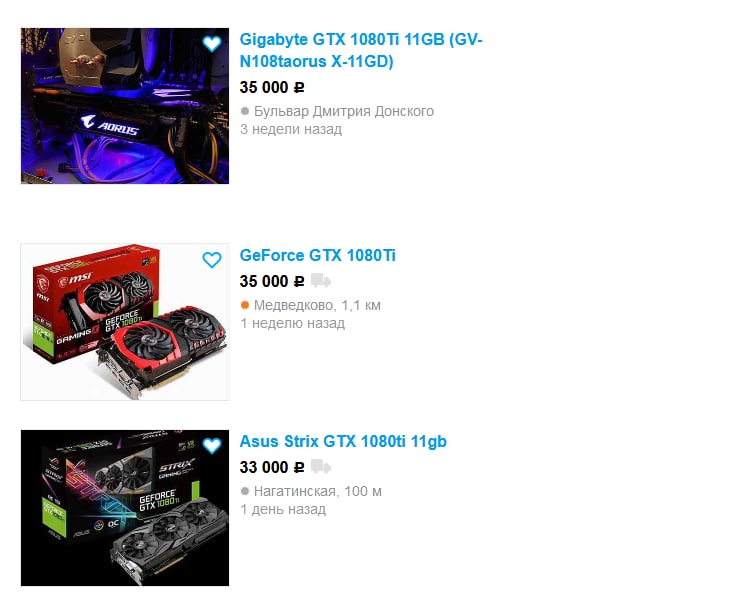Image resolution: width=743 pixels, height=610 pixels.
Task: Toggle favorite heart on Asus Strix listing
Action: (211, 446)
